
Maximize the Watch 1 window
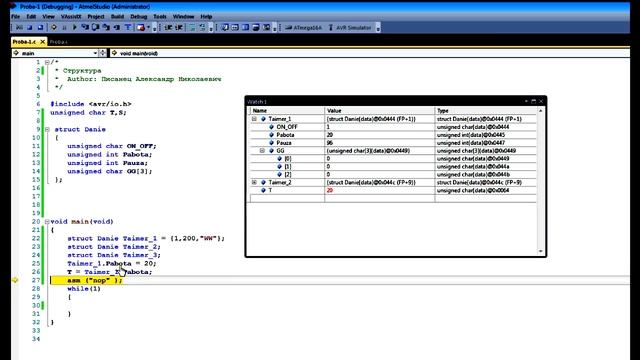[533, 101]
